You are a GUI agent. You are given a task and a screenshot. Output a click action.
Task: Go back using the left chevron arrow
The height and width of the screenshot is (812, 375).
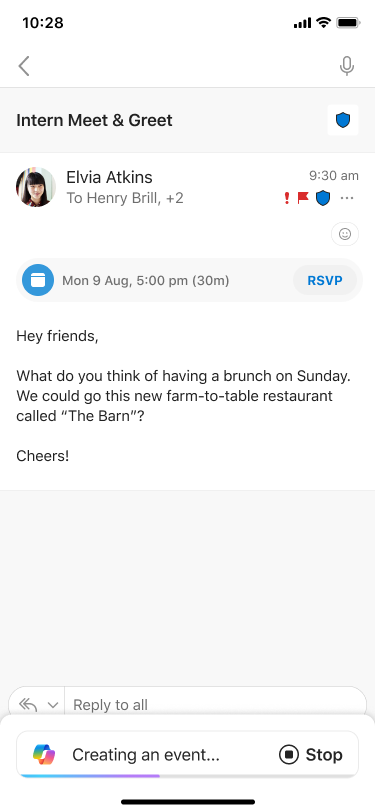(x=24, y=66)
